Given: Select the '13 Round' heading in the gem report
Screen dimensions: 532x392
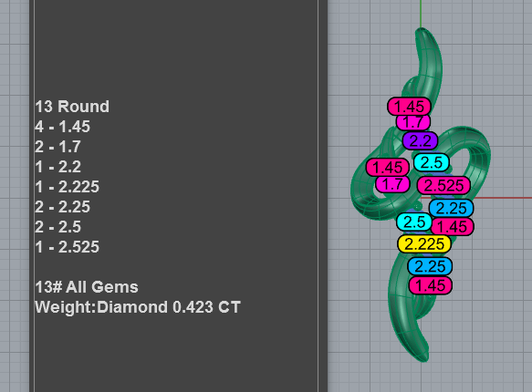Looking at the screenshot, I should coord(72,107).
